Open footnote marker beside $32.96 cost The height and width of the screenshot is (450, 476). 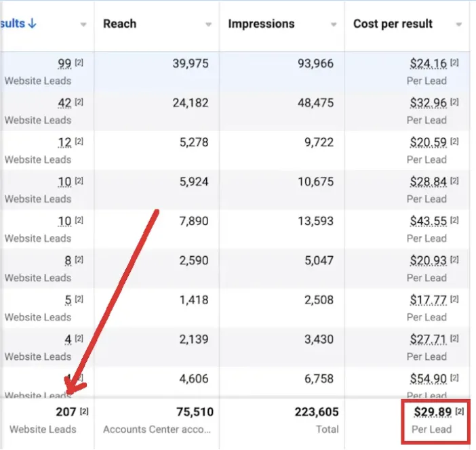(x=454, y=102)
